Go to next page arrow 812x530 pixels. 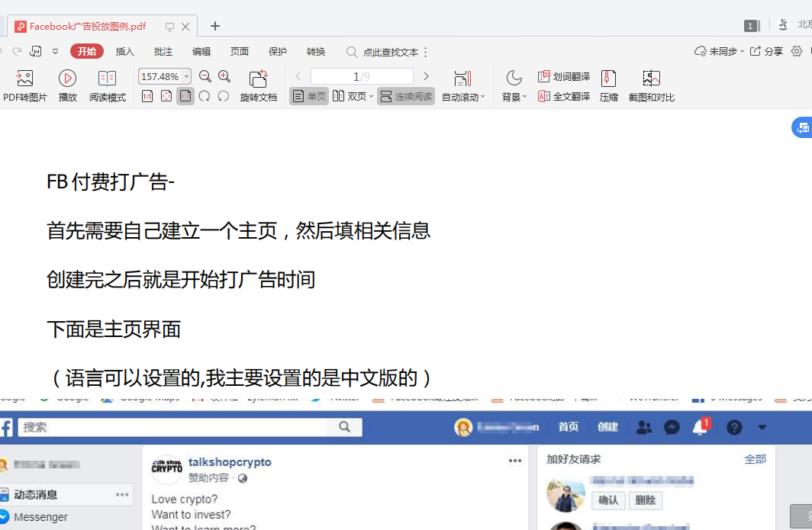[426, 76]
